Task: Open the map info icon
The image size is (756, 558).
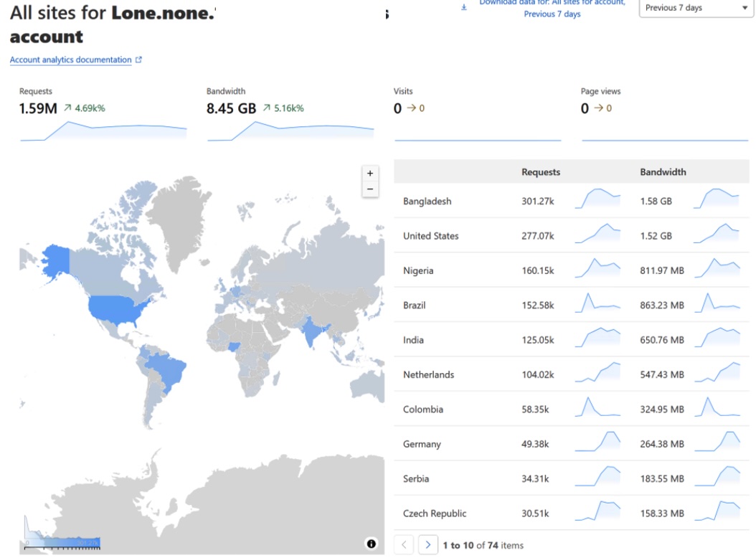Action: point(372,544)
